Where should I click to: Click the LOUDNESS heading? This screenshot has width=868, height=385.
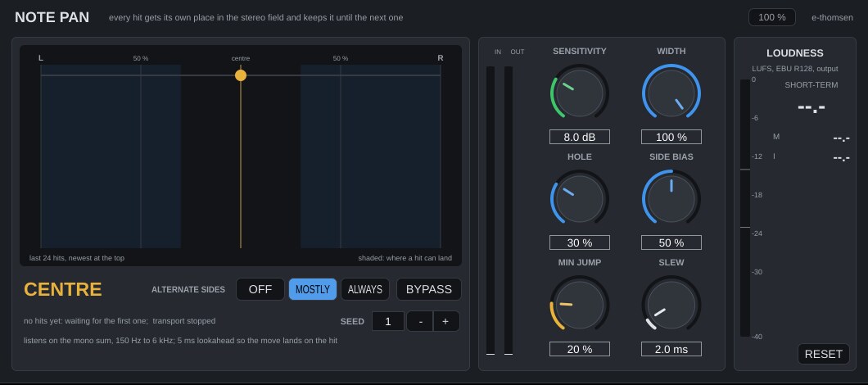click(x=795, y=53)
